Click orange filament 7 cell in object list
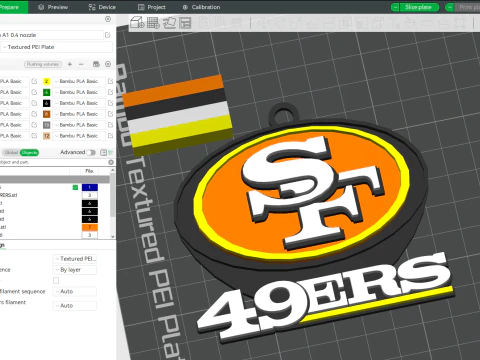Image resolution: width=480 pixels, height=360 pixels. (x=90, y=227)
